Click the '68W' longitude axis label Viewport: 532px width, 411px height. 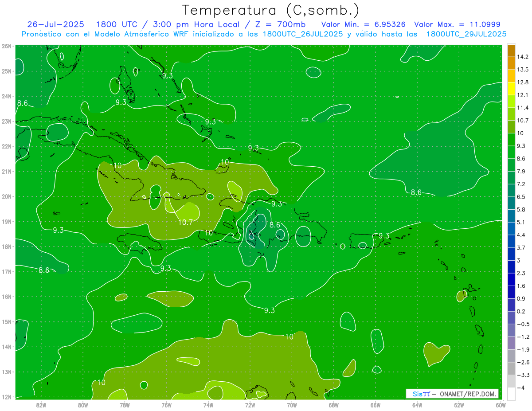coord(334,404)
